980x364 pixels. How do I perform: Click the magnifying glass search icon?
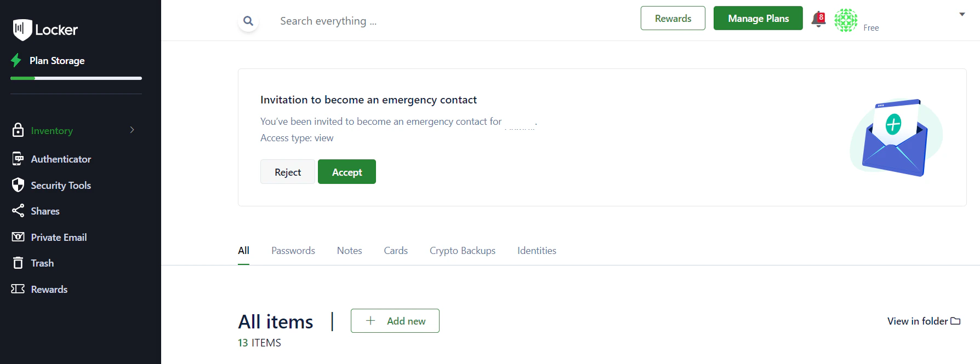[x=248, y=20]
